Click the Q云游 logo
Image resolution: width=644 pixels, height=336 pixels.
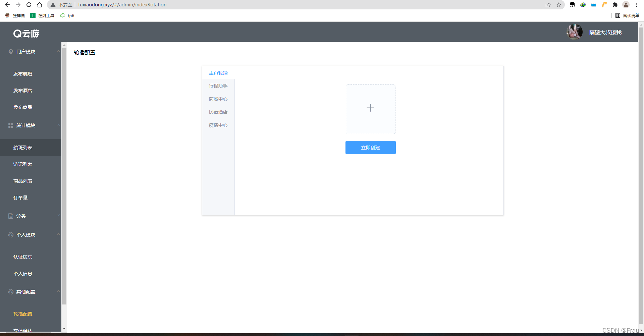point(26,33)
